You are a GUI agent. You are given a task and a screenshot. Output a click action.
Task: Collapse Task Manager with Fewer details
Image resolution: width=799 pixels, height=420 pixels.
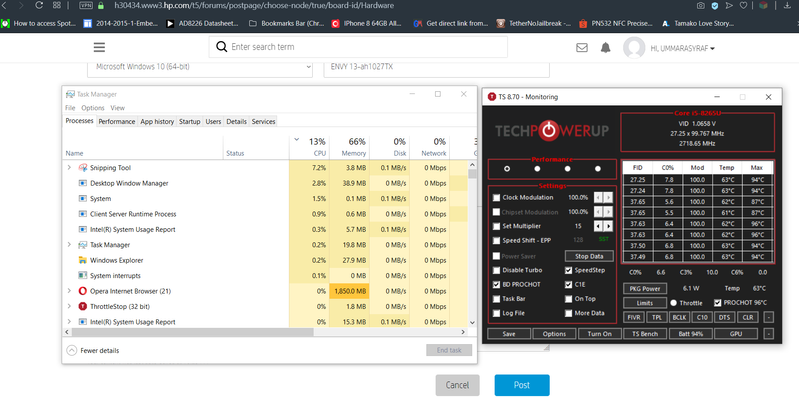pyautogui.click(x=96, y=350)
